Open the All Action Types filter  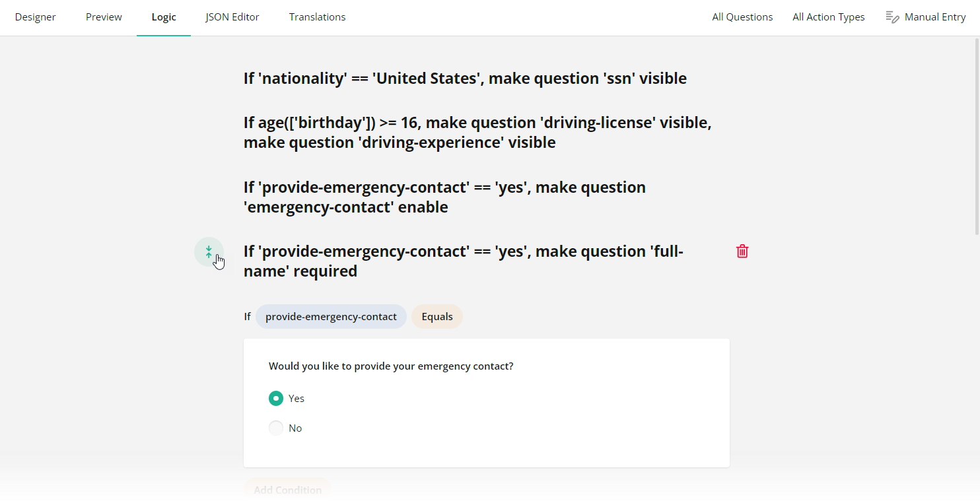pos(829,17)
